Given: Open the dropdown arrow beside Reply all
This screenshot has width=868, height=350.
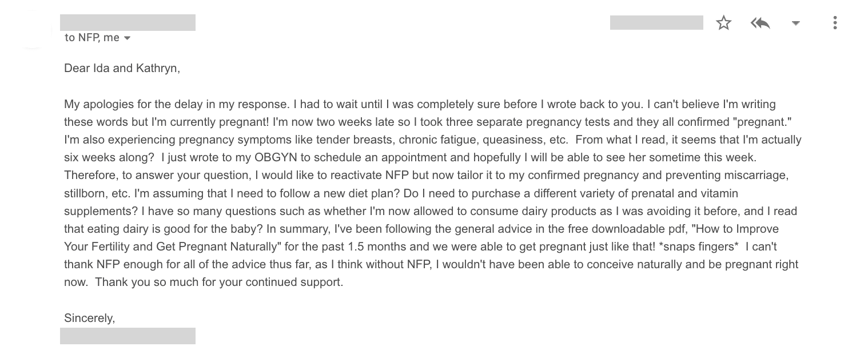Looking at the screenshot, I should [795, 23].
